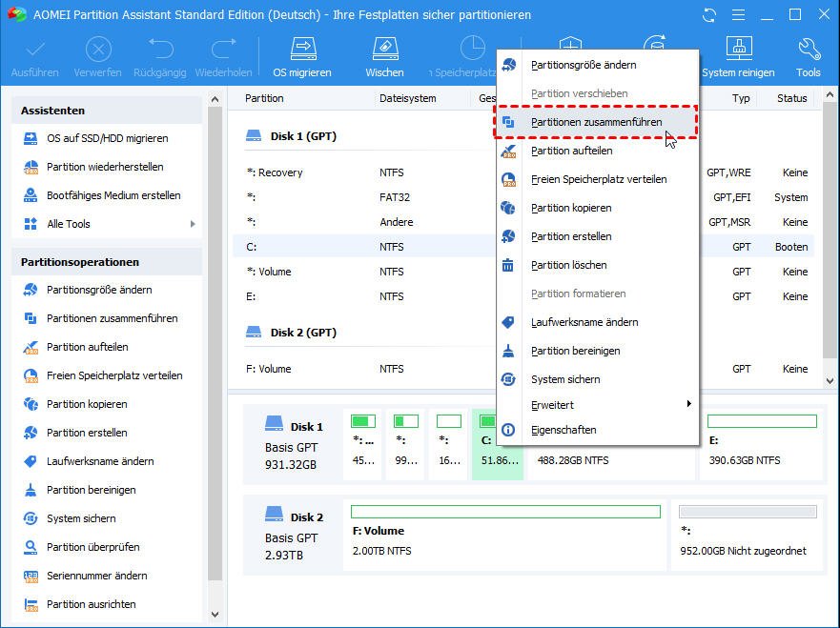Click partition list scrollbar down arrow
This screenshot has height=628, width=840.
(830, 381)
